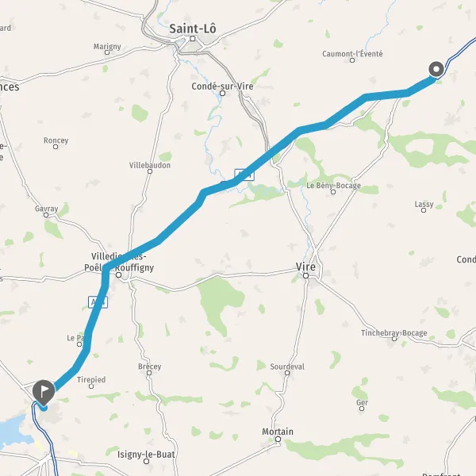Click the Mortain town dot
Screen dimensions: 476x476
(278, 439)
